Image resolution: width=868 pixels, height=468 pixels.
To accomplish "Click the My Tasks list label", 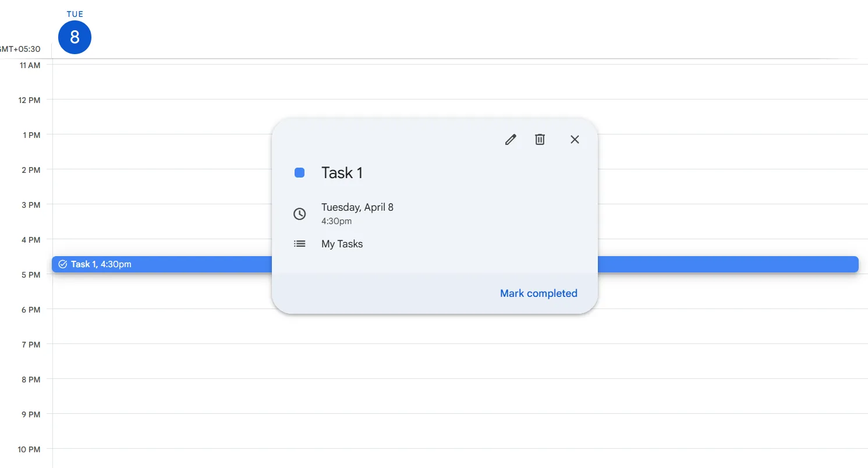I will click(x=342, y=244).
